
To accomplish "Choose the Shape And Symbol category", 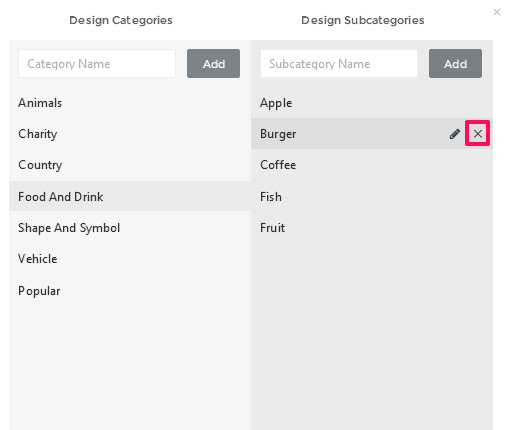I will click(130, 228).
